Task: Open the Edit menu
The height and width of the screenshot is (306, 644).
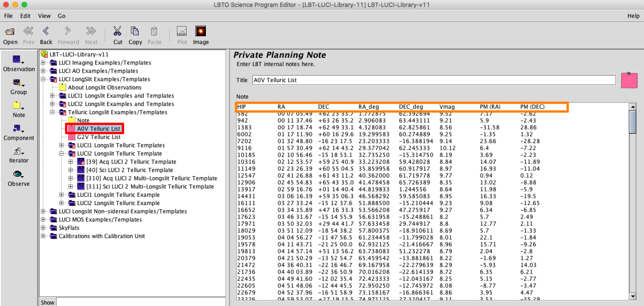Action: coord(25,16)
